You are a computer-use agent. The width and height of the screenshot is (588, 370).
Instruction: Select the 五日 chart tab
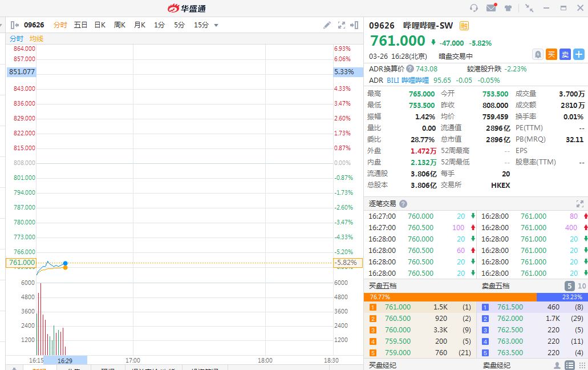80,25
